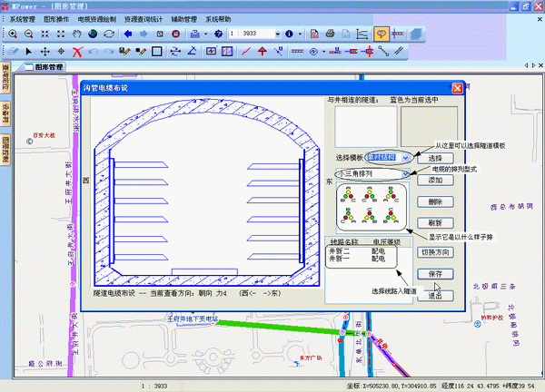Click the globe full-extent icon

tap(93, 34)
